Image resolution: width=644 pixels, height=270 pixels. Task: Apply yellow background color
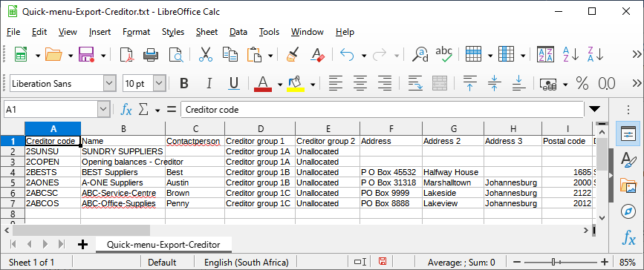(x=296, y=84)
